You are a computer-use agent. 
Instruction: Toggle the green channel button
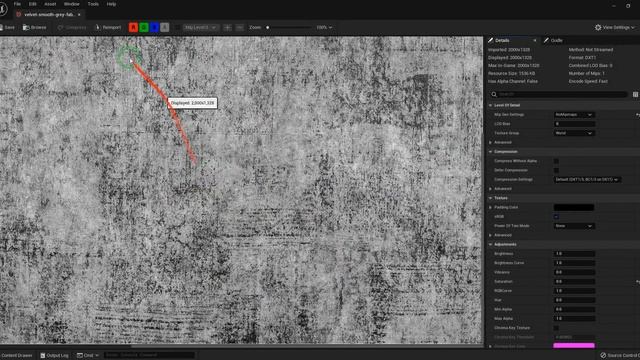point(144,27)
